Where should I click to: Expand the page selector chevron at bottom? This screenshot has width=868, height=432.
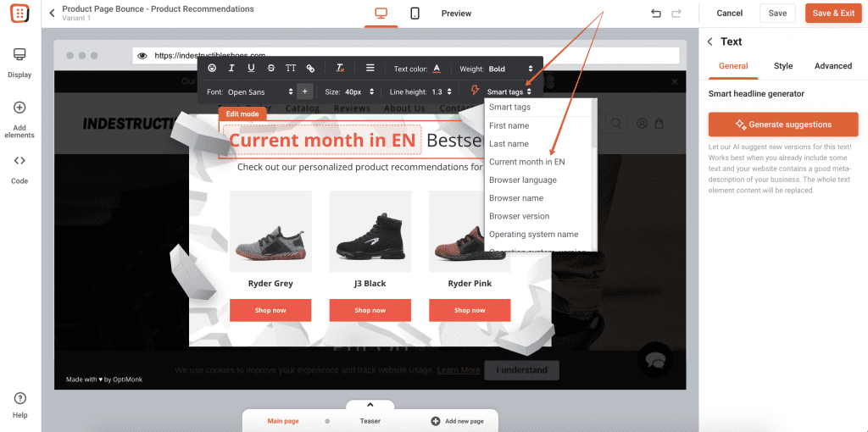pos(370,405)
